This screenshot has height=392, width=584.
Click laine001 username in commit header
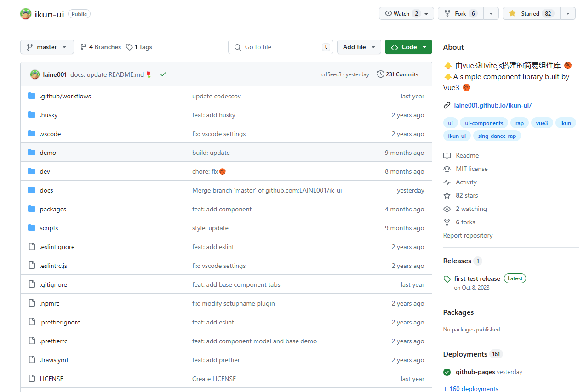(x=55, y=74)
